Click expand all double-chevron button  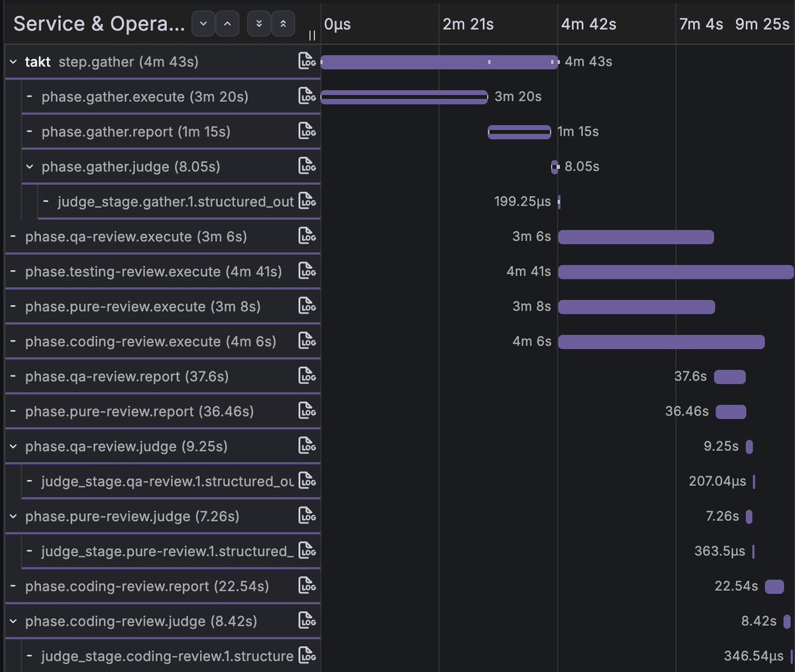tap(259, 24)
